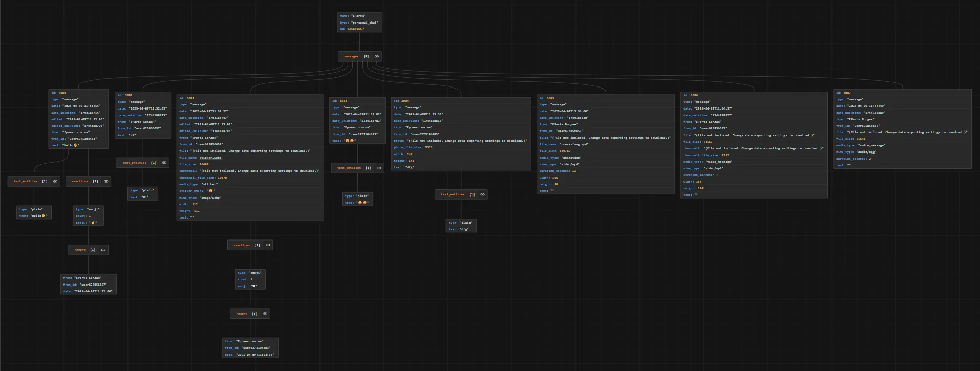980x371 pixels.
Task: Click thumbnail_file_size 8197 row
Action: pos(706,155)
